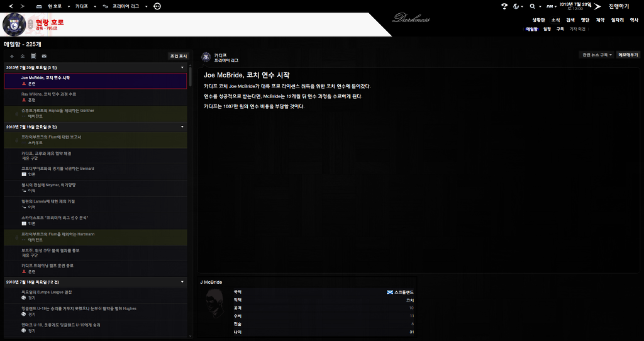Open the '덴마크 U-19' match news
The width and height of the screenshot is (644, 341).
click(x=96, y=328)
